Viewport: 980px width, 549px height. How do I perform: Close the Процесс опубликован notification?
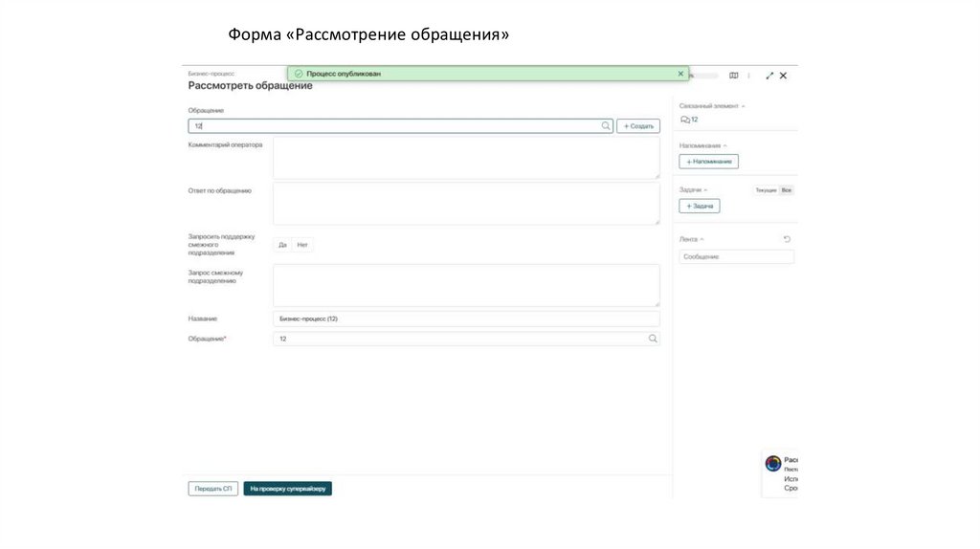(680, 74)
